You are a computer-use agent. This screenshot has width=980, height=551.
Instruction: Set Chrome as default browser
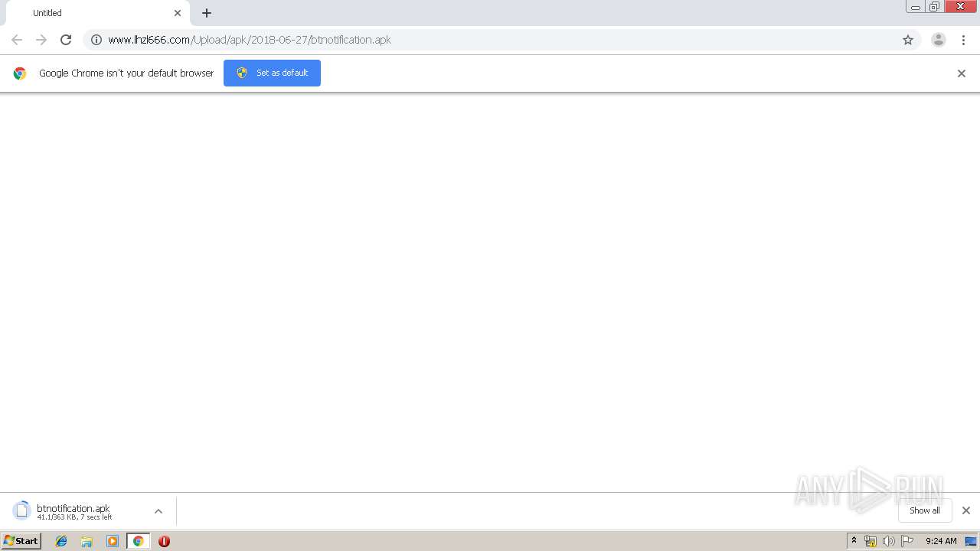pyautogui.click(x=272, y=73)
